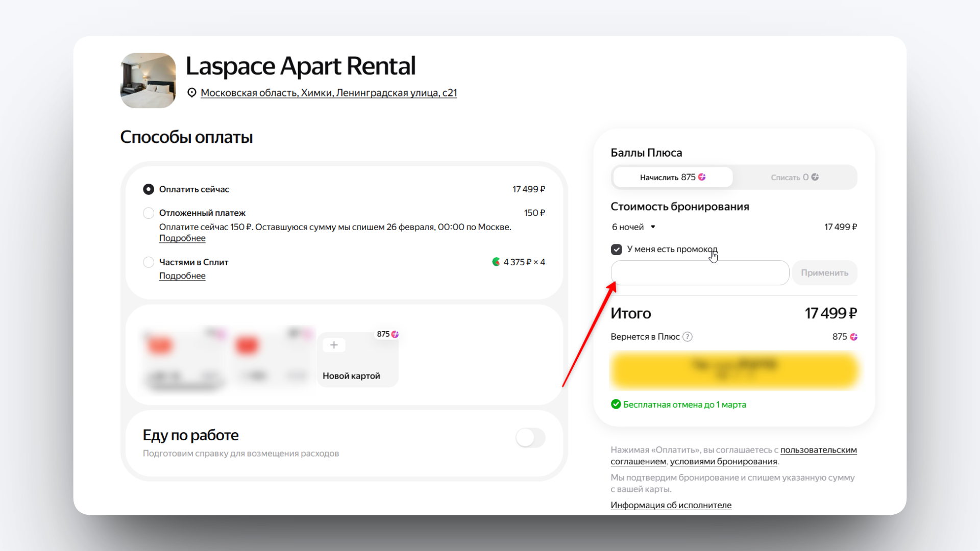Click the Plus points icon in Начислить 875 tab

(702, 177)
